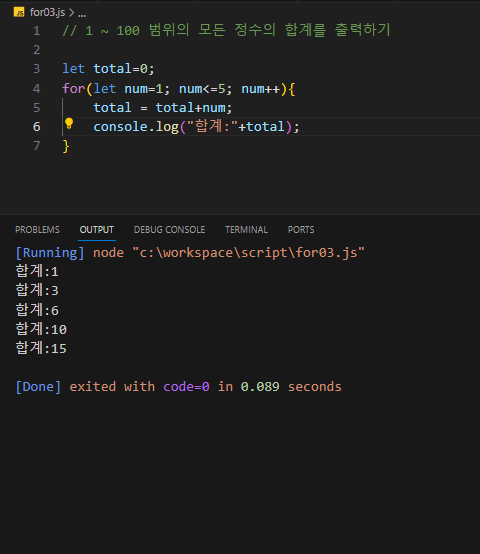Click the lightbulb quick-fix icon on line 6
This screenshot has height=554, width=480.
[x=69, y=124]
